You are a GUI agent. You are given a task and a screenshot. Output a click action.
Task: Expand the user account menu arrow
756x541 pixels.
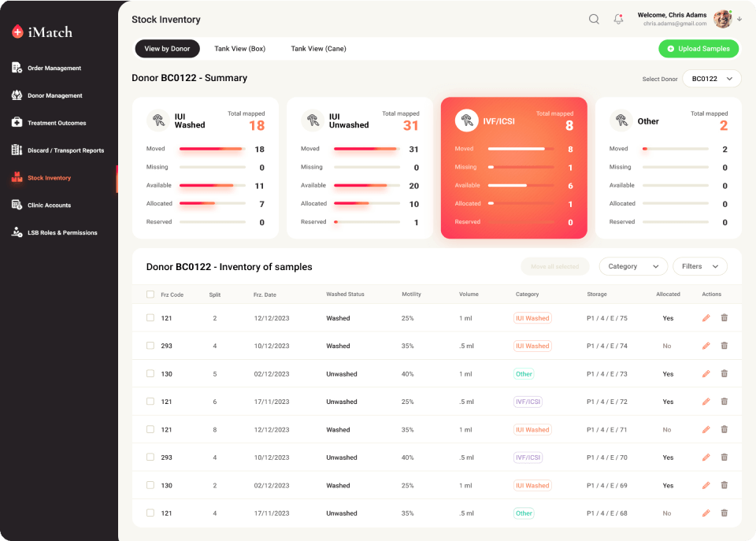click(739, 19)
